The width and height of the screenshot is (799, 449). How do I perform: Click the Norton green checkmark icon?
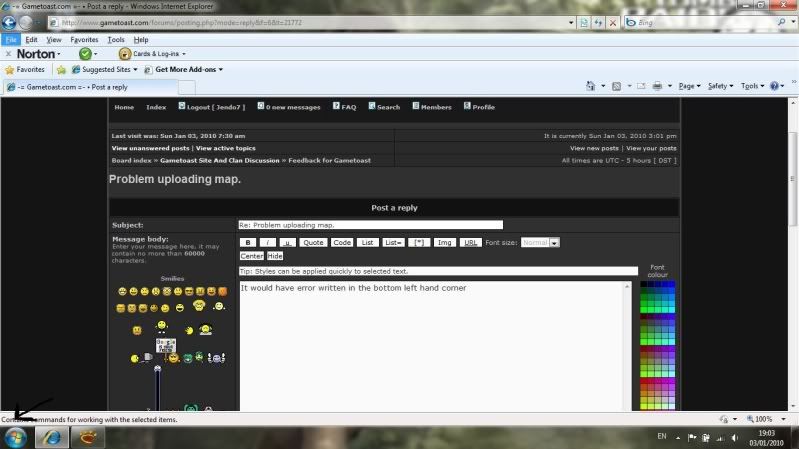85,54
